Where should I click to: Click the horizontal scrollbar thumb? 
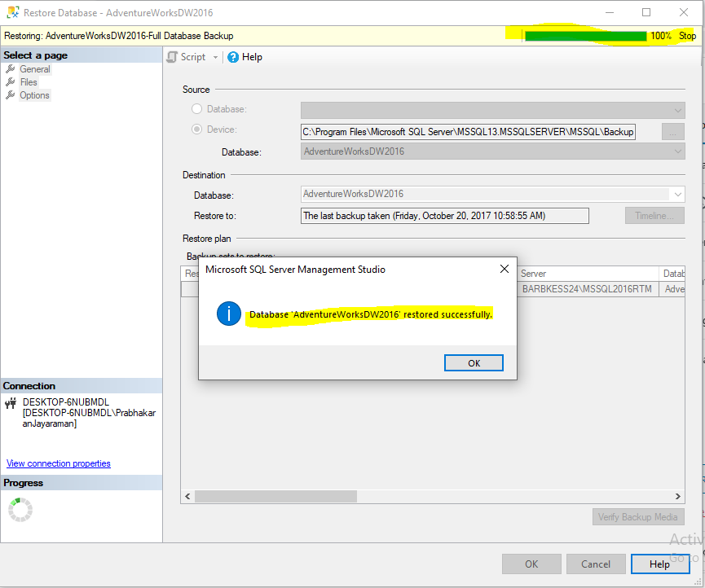coord(275,496)
